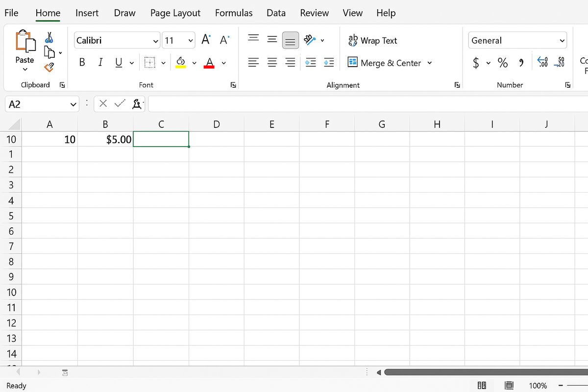The width and height of the screenshot is (588, 392).
Task: Click the Merge & Center button
Action: (384, 63)
